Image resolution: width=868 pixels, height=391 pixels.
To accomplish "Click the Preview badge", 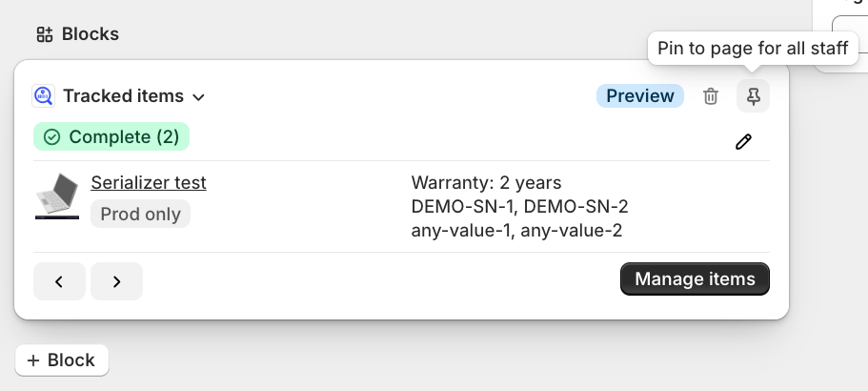I will [639, 95].
